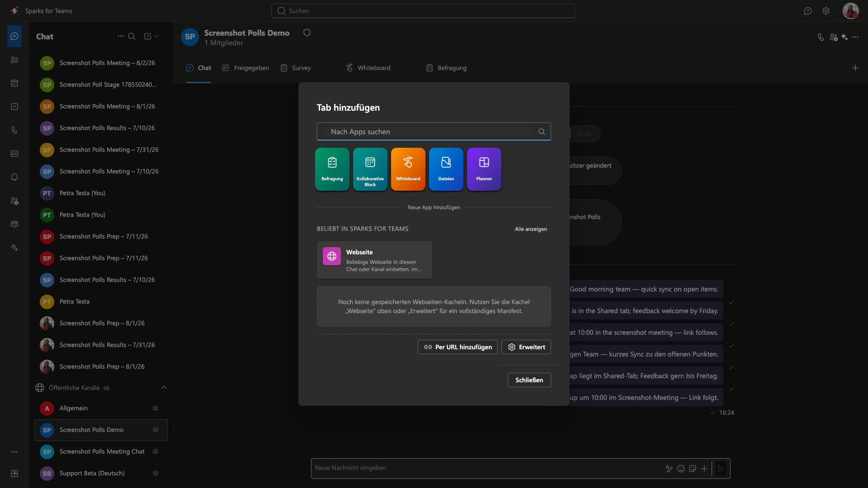Screen dimensions: 868x488
Task: Open the AI sparkle icon in left rail
Action: 14,248
